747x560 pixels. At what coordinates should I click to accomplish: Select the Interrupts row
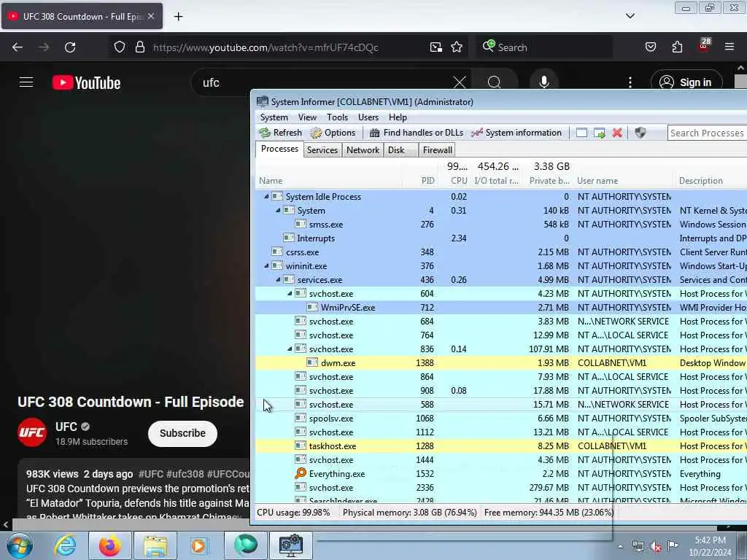point(501,238)
